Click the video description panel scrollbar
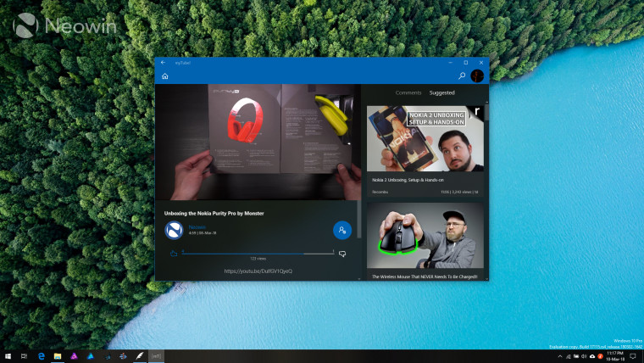The height and width of the screenshot is (363, 644). [359, 219]
